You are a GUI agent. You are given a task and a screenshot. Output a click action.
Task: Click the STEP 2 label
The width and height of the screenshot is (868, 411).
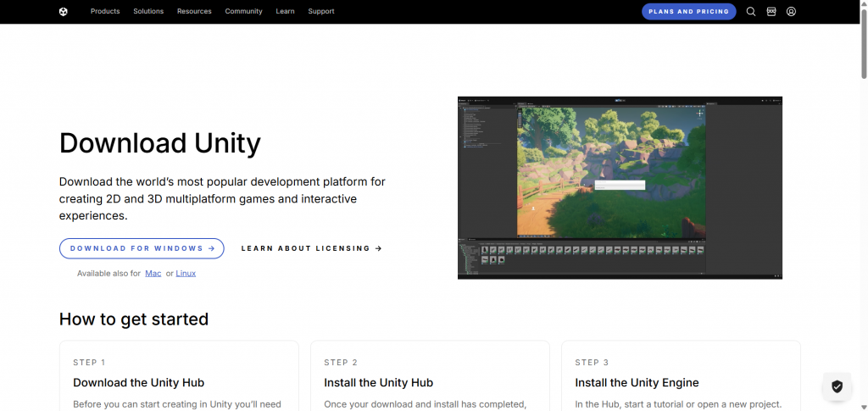[x=341, y=363]
